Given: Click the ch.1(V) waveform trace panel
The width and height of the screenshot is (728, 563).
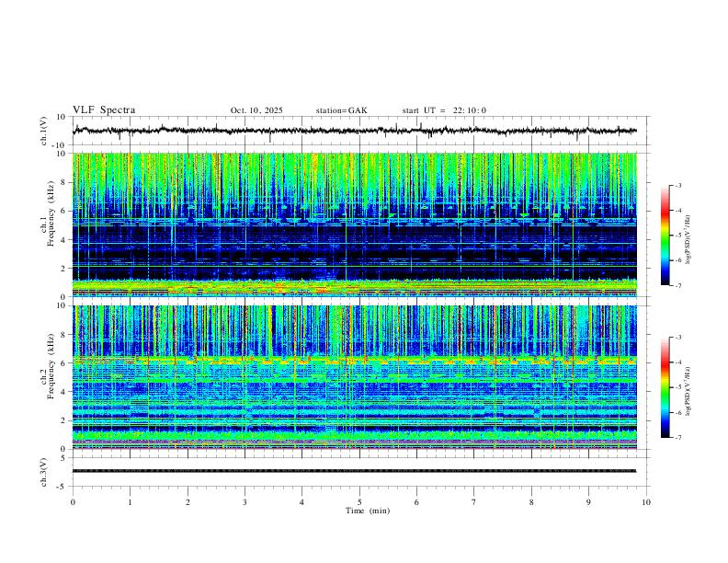Looking at the screenshot, I should pos(361,131).
